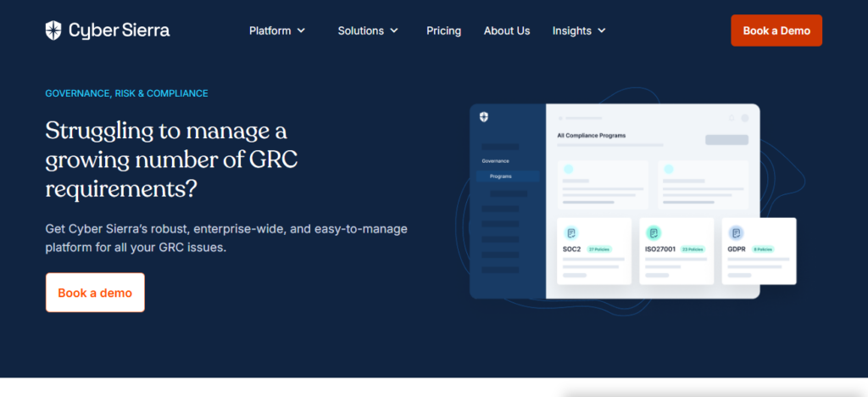The image size is (868, 397).
Task: Click the user avatar circle in the dashboard mockup
Action: (x=745, y=118)
